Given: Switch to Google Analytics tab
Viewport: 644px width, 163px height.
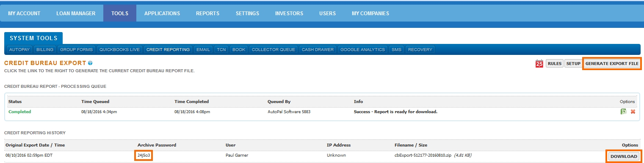Looking at the screenshot, I should pos(362,49).
